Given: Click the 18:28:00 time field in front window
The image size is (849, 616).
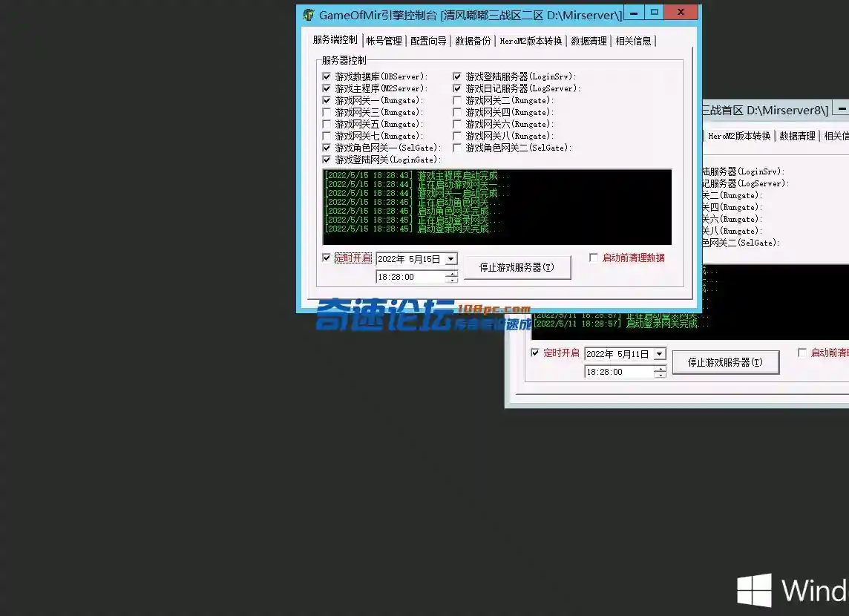Looking at the screenshot, I should point(411,277).
